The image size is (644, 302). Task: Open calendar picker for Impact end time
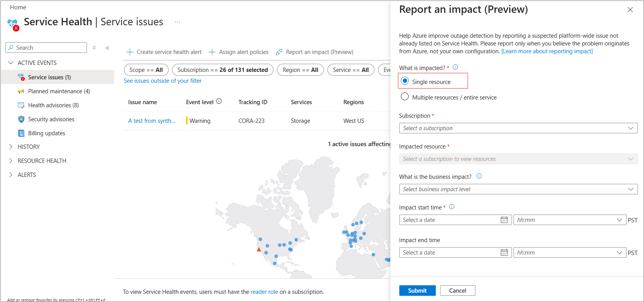(504, 253)
